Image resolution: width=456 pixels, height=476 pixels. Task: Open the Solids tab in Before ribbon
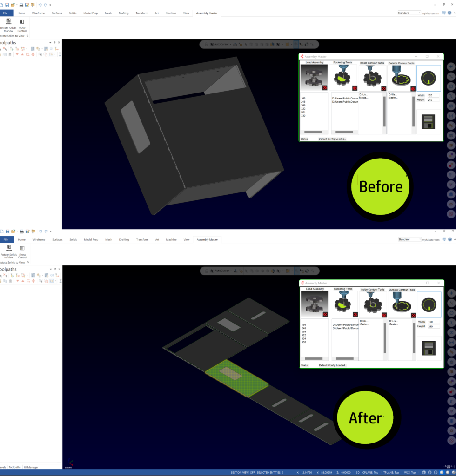pos(73,13)
